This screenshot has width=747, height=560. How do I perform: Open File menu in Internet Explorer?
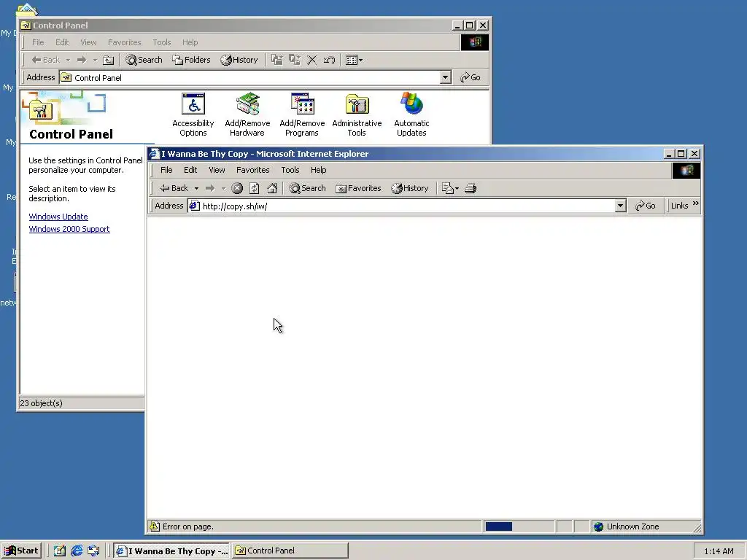pos(166,170)
